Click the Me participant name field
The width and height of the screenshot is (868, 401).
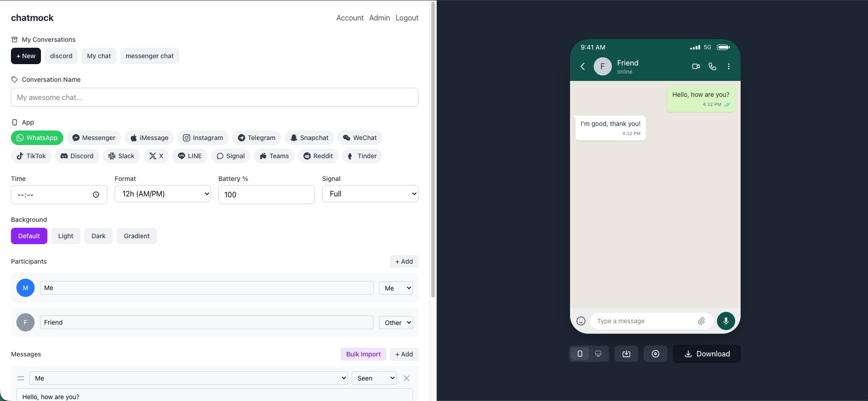pyautogui.click(x=207, y=288)
